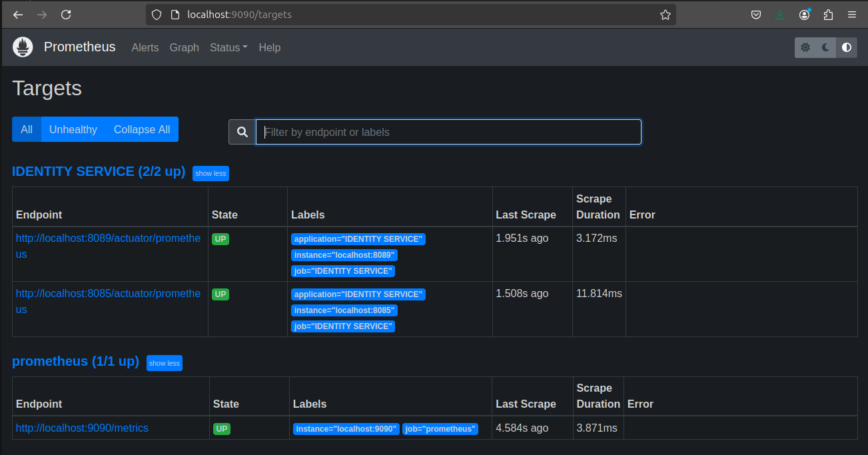Focus the filter by endpoint or labels field
This screenshot has height=455, width=868.
pyautogui.click(x=448, y=132)
